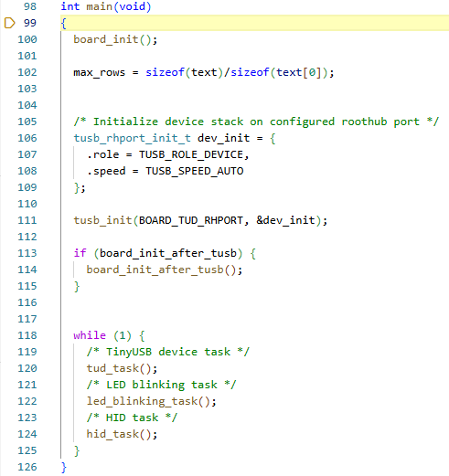Click the tusb_rhport_init_t type name
This screenshot has width=449, height=476.
pyautogui.click(x=133, y=138)
